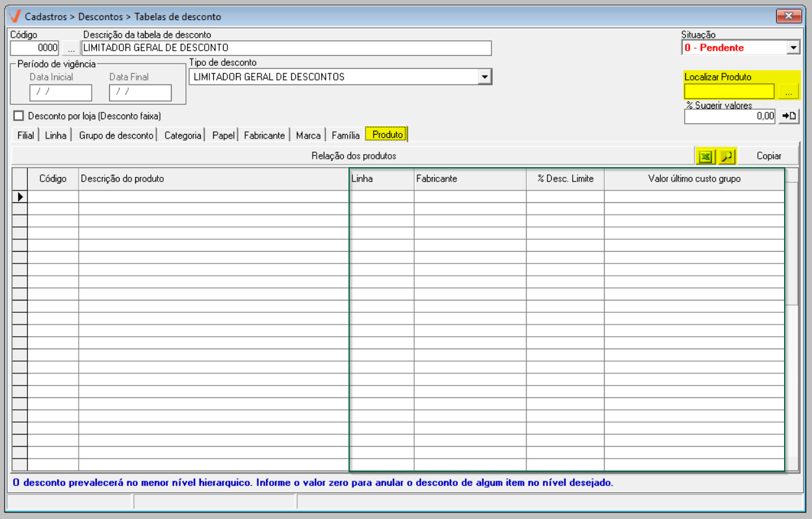Click the Data Inicial date field

(x=60, y=92)
